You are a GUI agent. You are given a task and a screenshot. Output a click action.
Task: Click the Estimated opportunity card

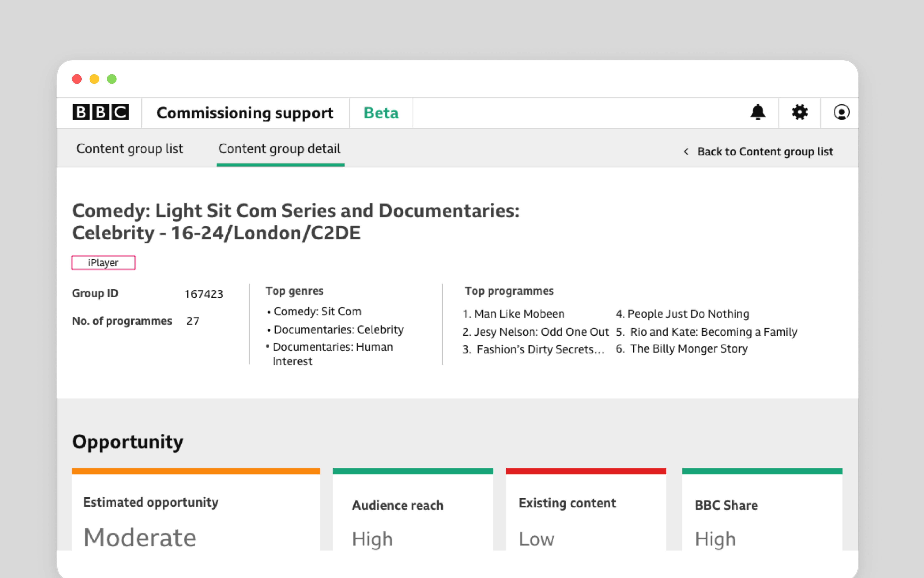point(196,509)
